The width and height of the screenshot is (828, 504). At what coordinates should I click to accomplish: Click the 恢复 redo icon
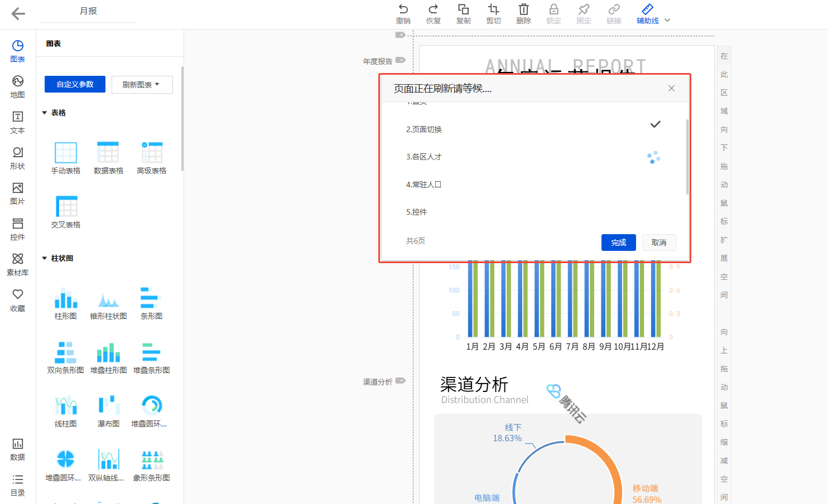(x=433, y=9)
